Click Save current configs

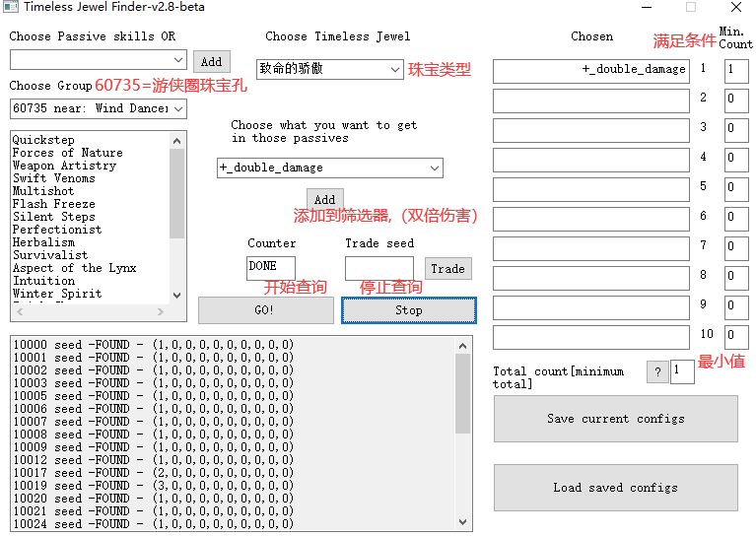click(615, 419)
